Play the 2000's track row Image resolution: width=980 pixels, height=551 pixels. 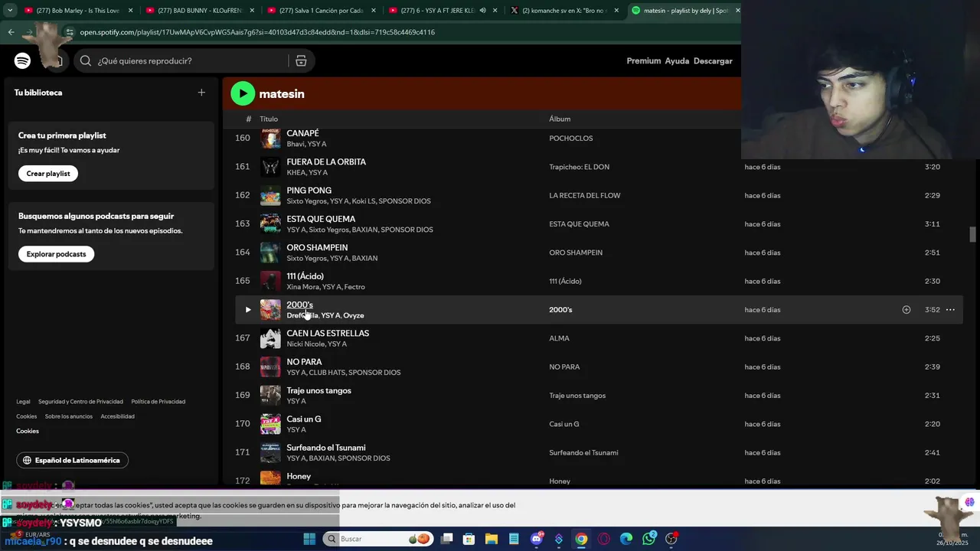(247, 310)
